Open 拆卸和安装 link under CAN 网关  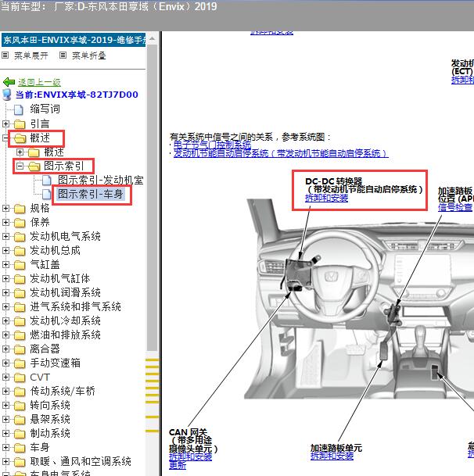click(191, 456)
